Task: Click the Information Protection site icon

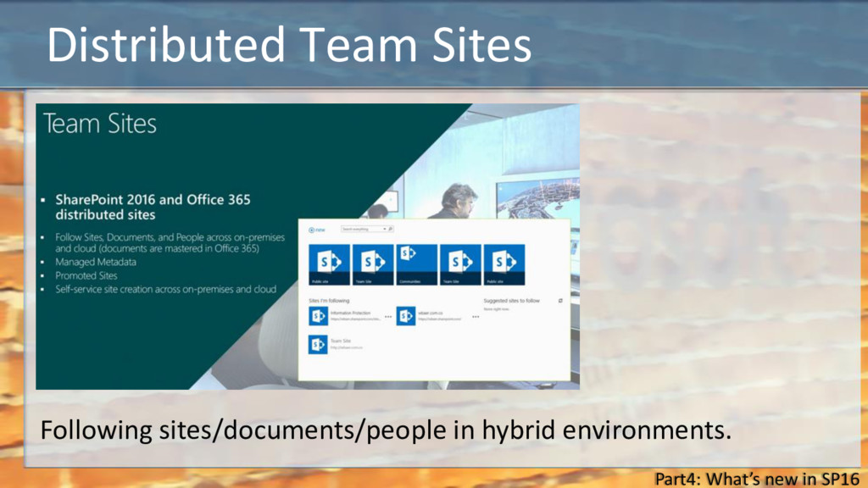Action: [x=319, y=316]
